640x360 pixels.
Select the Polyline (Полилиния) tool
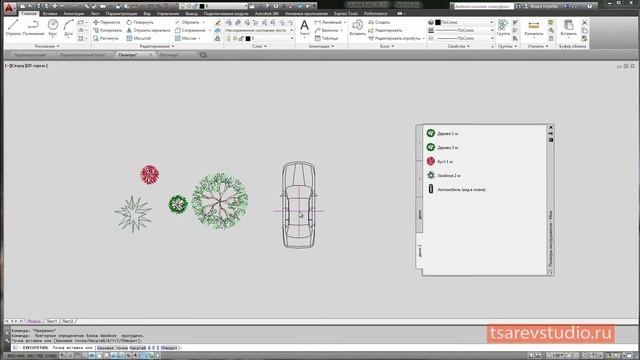pos(33,27)
